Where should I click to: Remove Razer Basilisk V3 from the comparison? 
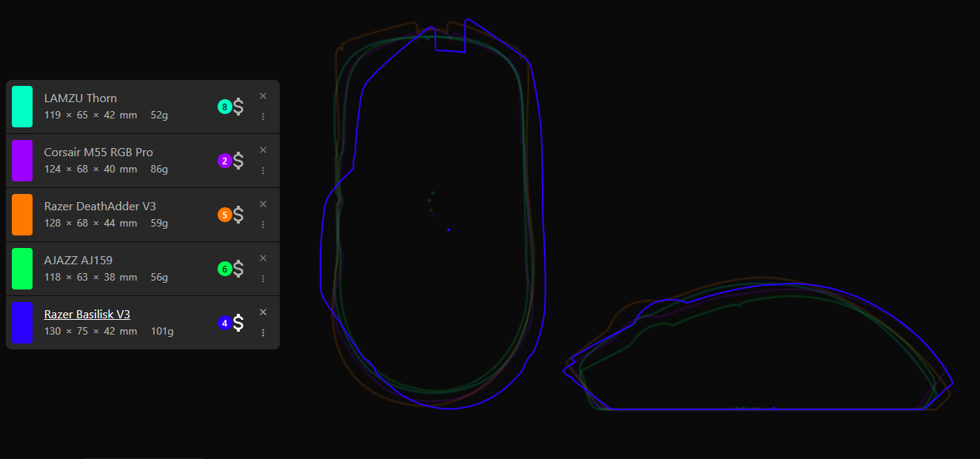(x=263, y=312)
